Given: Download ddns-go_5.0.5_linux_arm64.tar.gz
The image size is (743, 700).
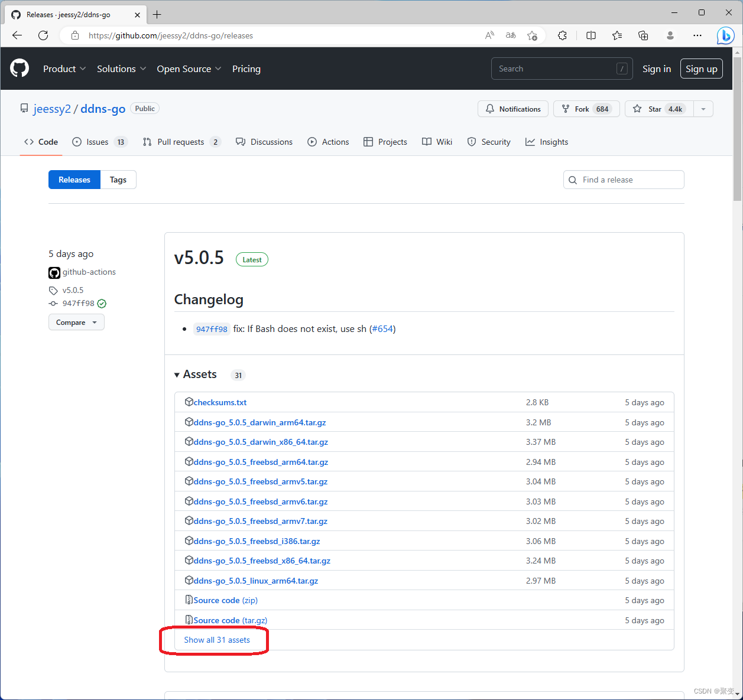Looking at the screenshot, I should pyautogui.click(x=256, y=581).
